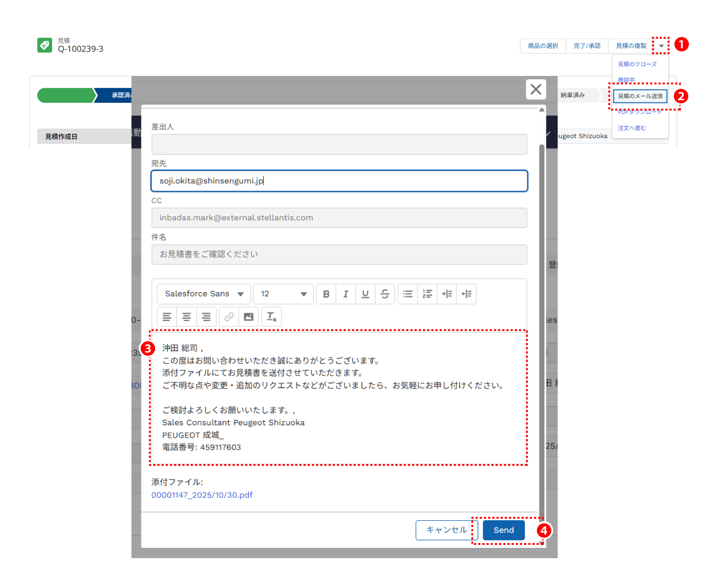Insert an image into the email

pyautogui.click(x=249, y=317)
